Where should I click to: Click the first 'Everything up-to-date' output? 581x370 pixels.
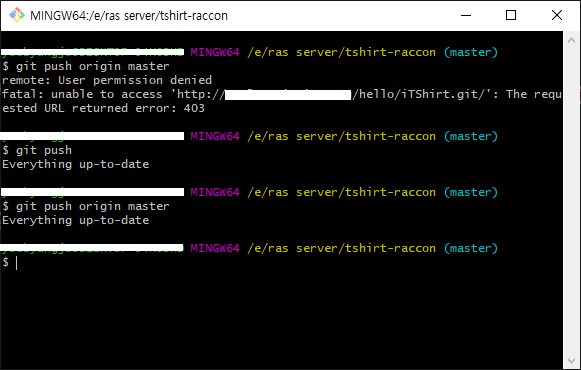76,164
